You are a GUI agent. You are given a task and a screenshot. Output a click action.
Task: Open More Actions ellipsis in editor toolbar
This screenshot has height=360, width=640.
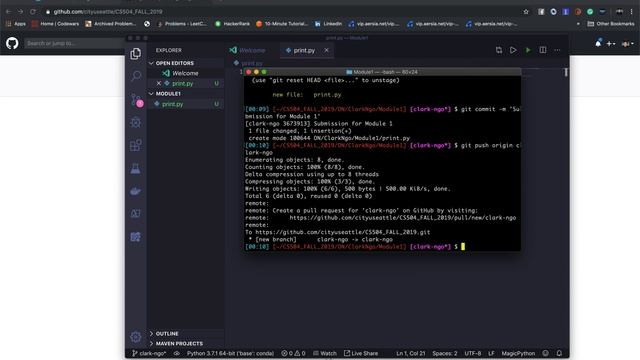tap(557, 50)
